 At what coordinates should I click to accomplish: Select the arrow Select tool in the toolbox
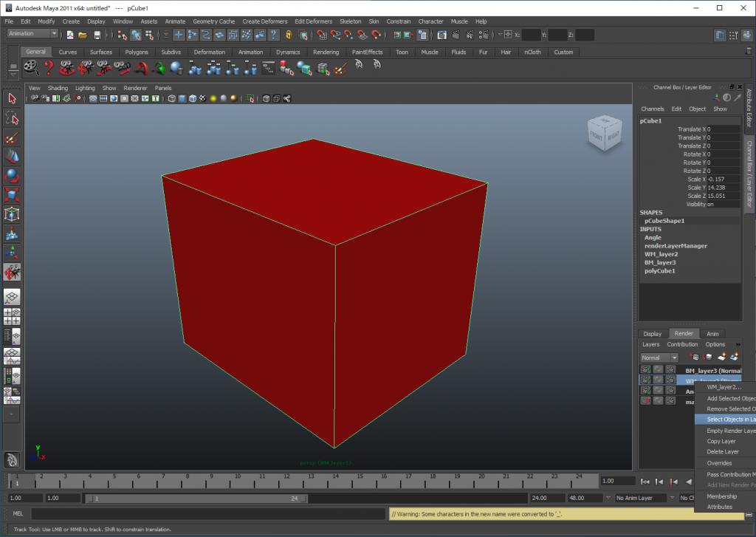coord(12,98)
